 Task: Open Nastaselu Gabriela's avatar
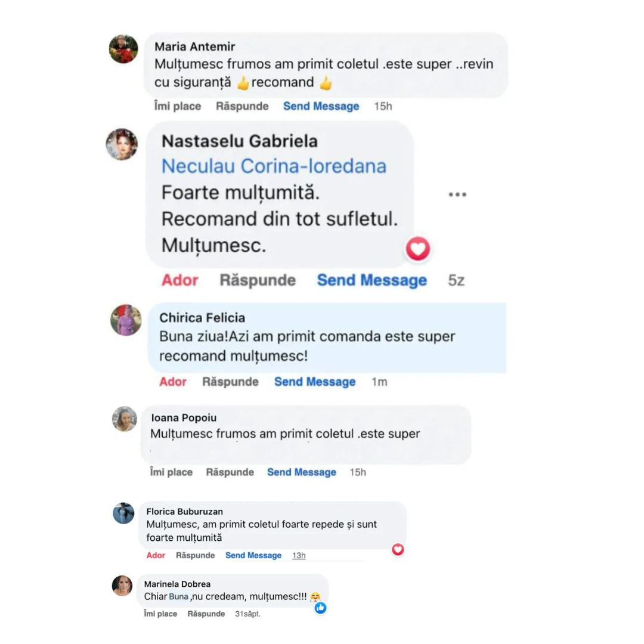coord(122,144)
